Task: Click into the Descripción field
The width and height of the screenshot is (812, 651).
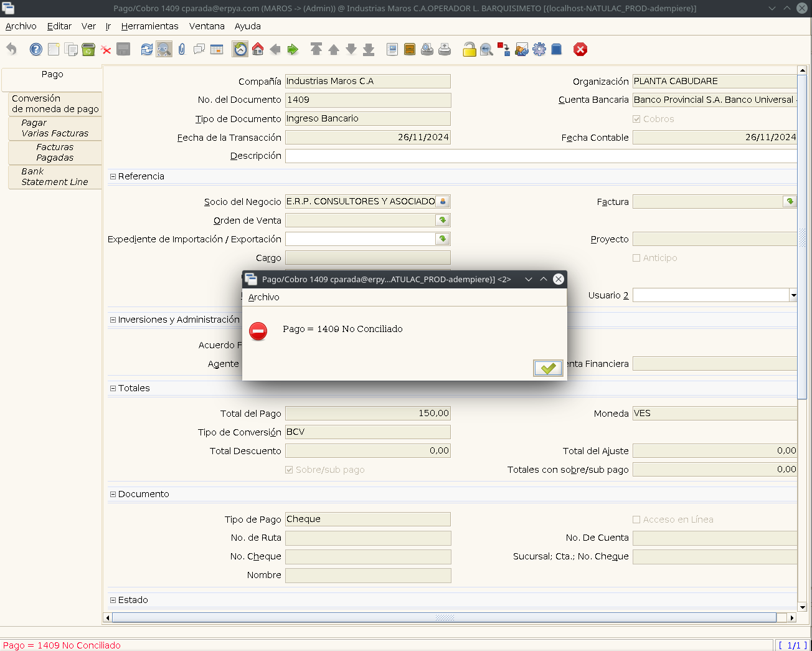Action: 541,156
